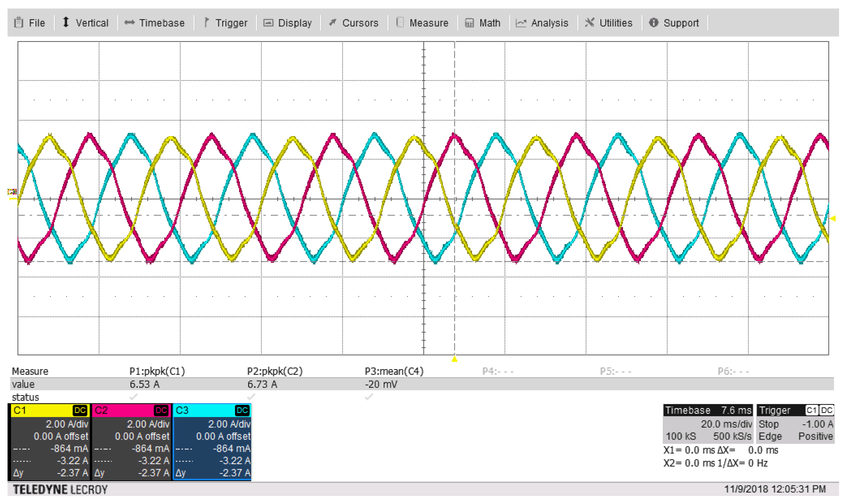Click the File menu clipboard icon
This screenshot has width=850, height=504.
click(x=19, y=22)
